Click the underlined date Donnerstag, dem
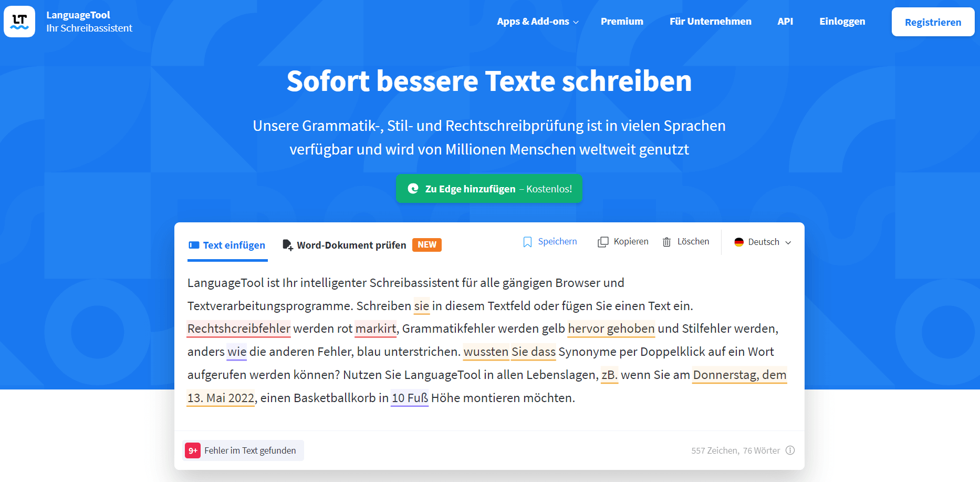The height and width of the screenshot is (482, 980). (739, 375)
